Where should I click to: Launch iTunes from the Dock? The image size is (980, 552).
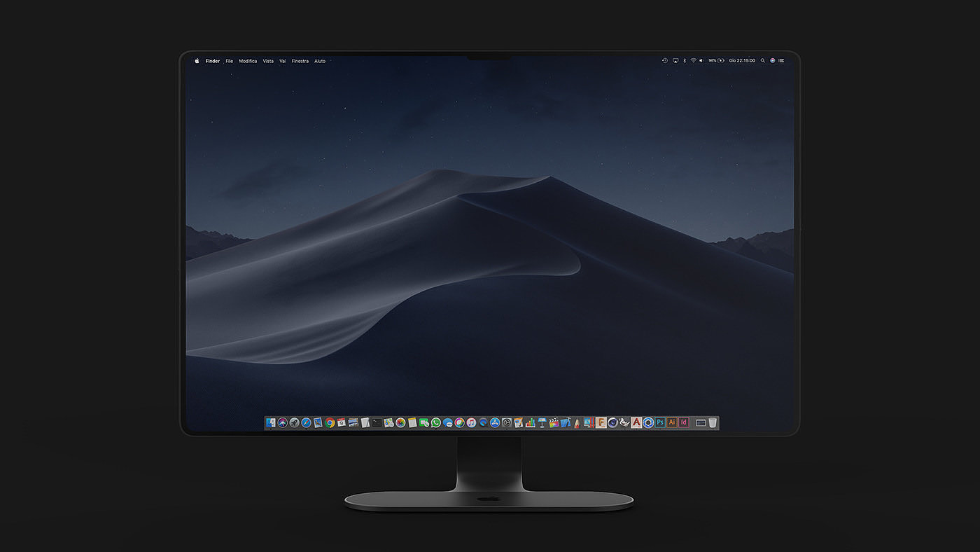click(x=471, y=423)
